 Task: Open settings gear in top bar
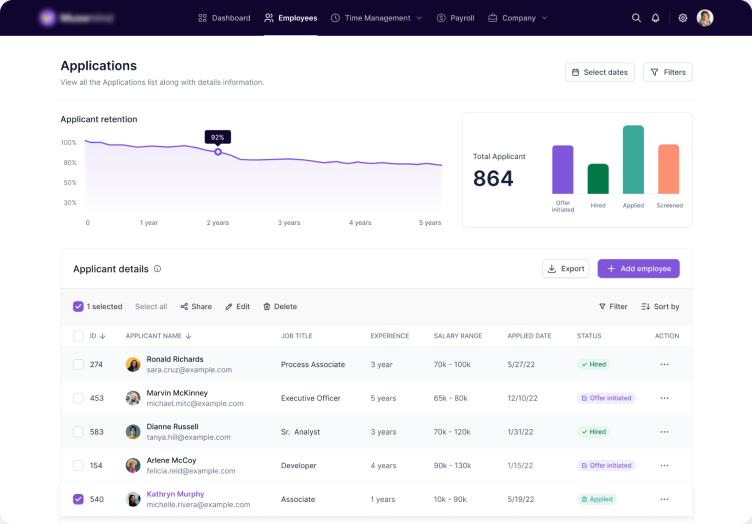[683, 18]
